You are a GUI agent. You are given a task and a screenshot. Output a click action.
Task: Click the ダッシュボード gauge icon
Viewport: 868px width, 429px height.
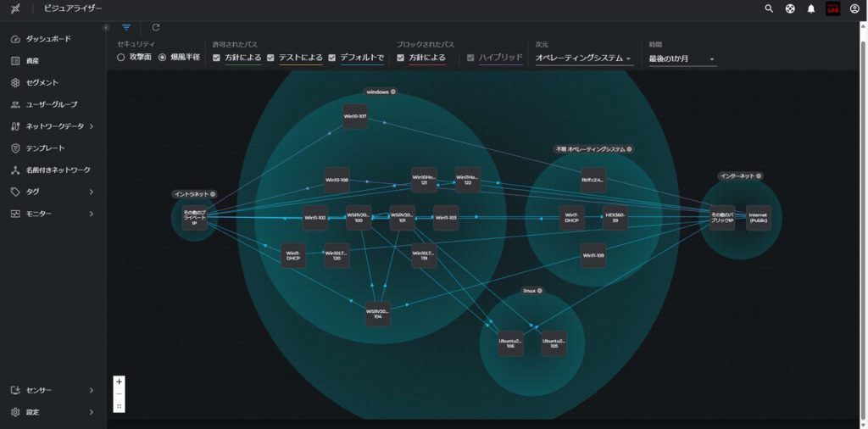(x=15, y=39)
